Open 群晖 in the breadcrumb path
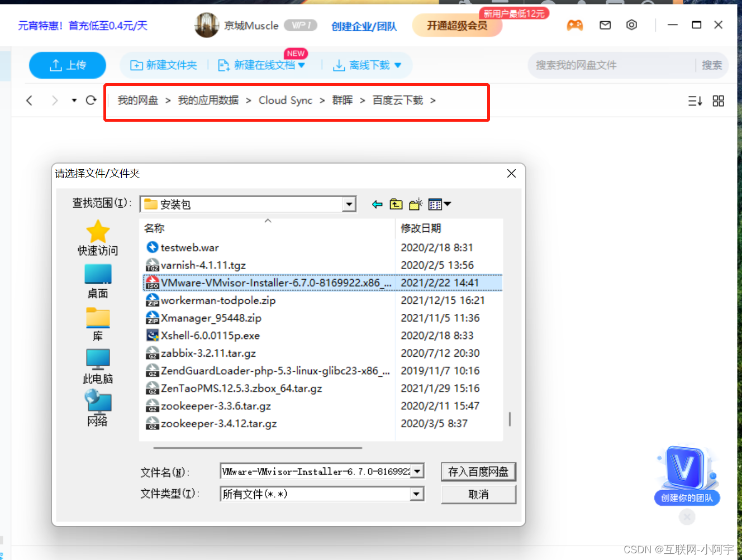742x560 pixels. point(343,100)
